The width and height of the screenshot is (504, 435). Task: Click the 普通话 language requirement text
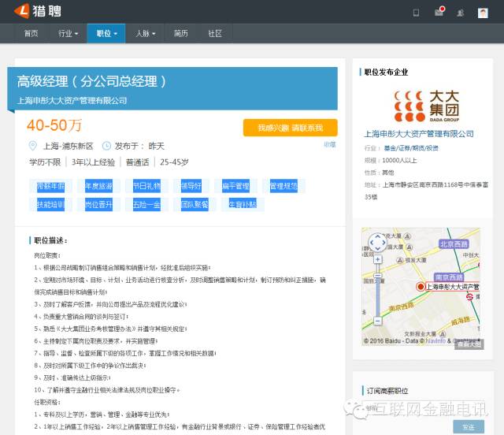[138, 162]
